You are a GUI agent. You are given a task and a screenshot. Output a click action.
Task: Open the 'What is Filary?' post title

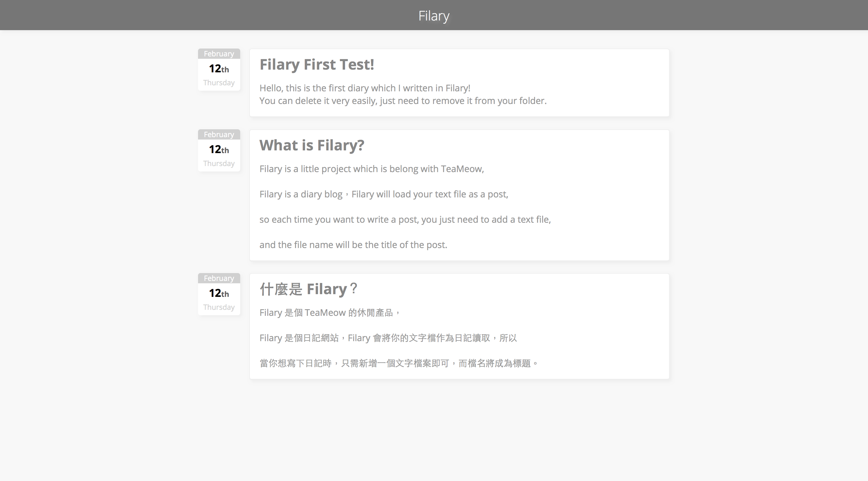(312, 145)
